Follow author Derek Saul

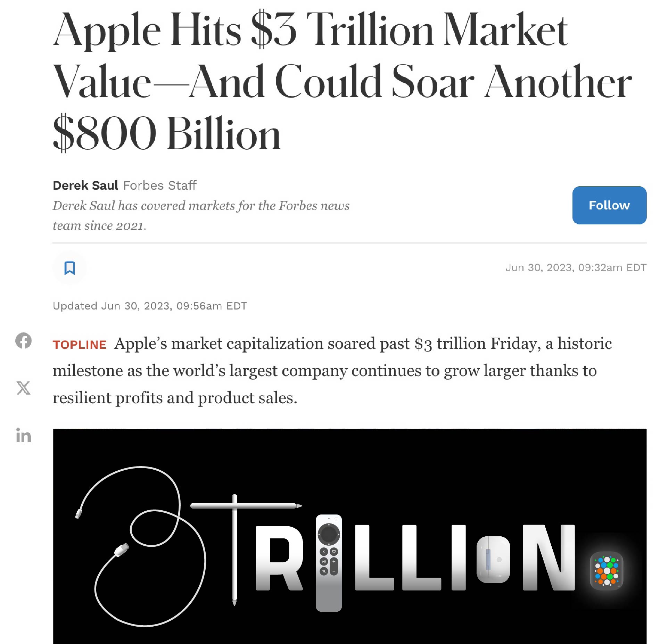(x=609, y=205)
